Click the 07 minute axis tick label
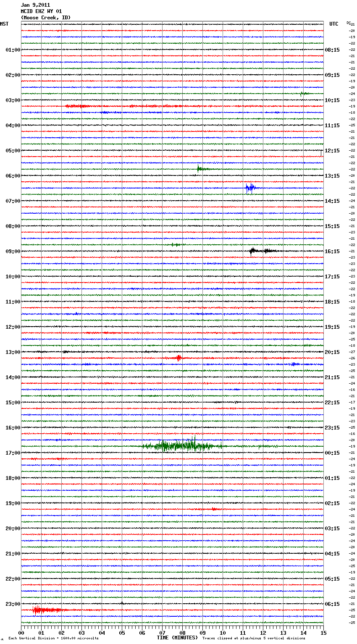Viewport: 357px width, 644px height. (x=162, y=633)
